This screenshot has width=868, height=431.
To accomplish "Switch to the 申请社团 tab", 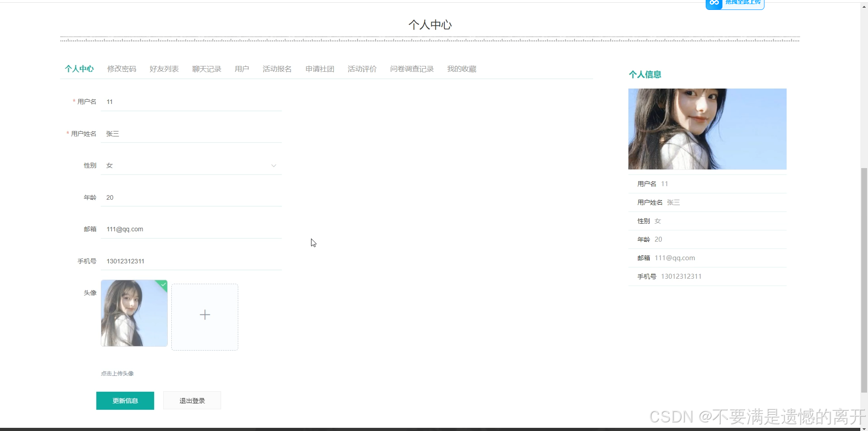I will tap(320, 69).
